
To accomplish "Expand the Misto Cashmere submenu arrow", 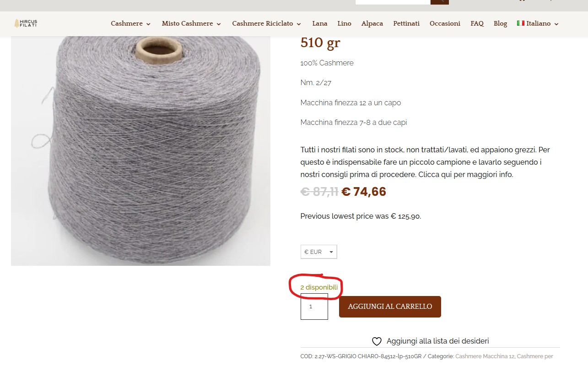I will 219,24.
